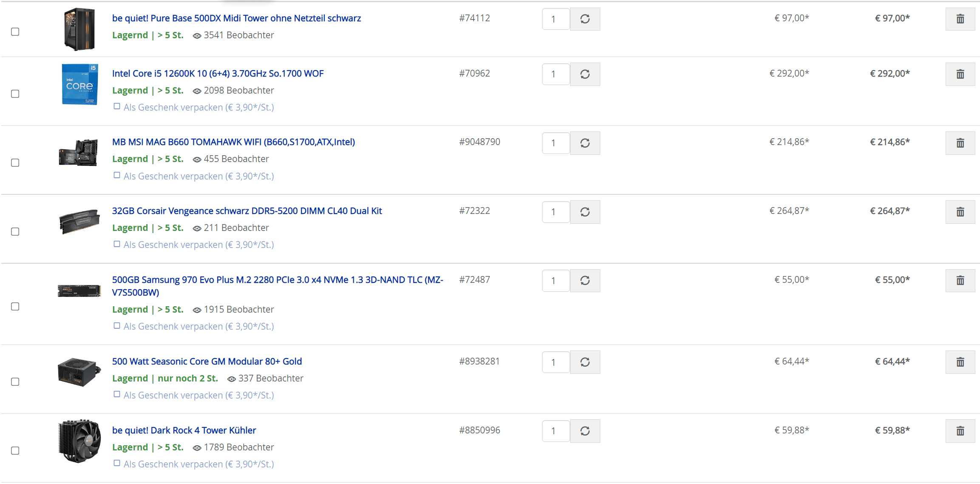This screenshot has width=980, height=484.
Task: Update quantity for Pure Base 500DX case
Action: pyautogui.click(x=585, y=19)
